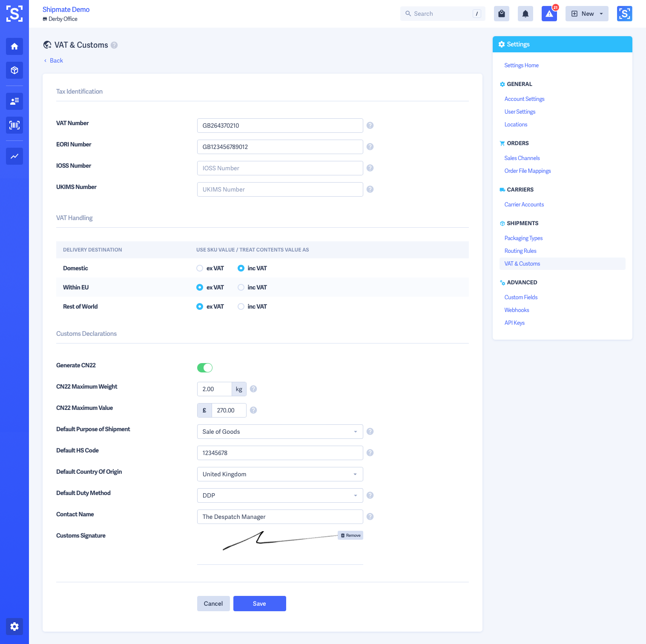Click the help icon next to Default Duty Method
The height and width of the screenshot is (644, 646).
(x=370, y=495)
